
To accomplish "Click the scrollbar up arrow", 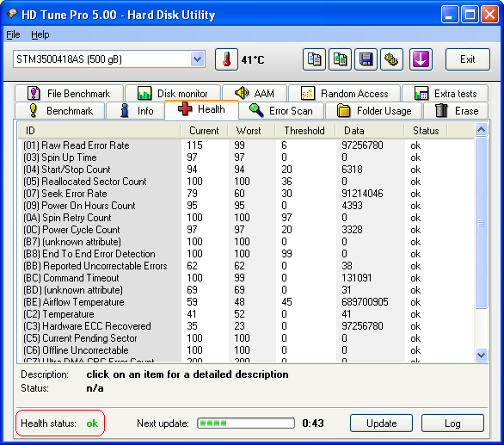I will point(481,130).
